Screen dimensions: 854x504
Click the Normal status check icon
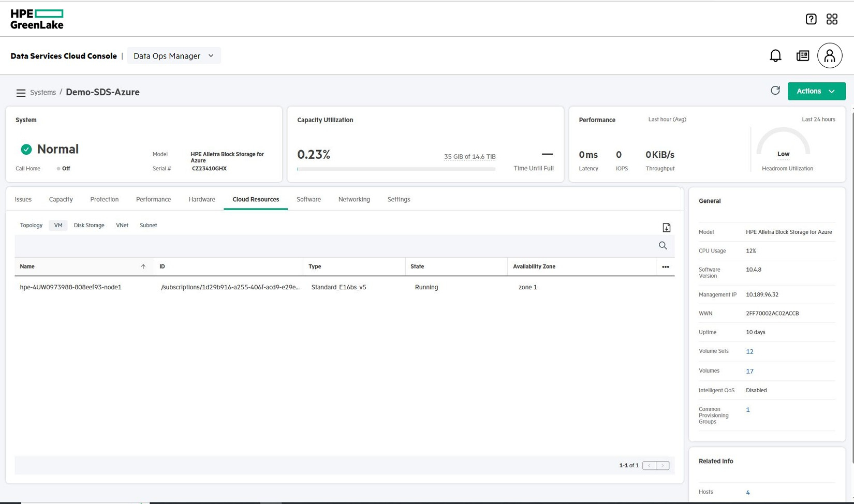coord(26,150)
